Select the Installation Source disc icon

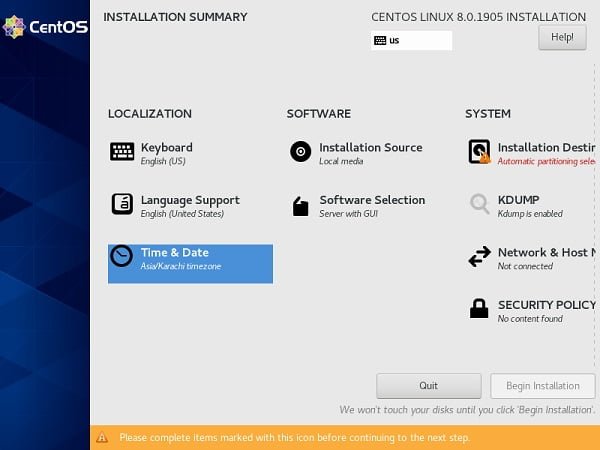301,152
